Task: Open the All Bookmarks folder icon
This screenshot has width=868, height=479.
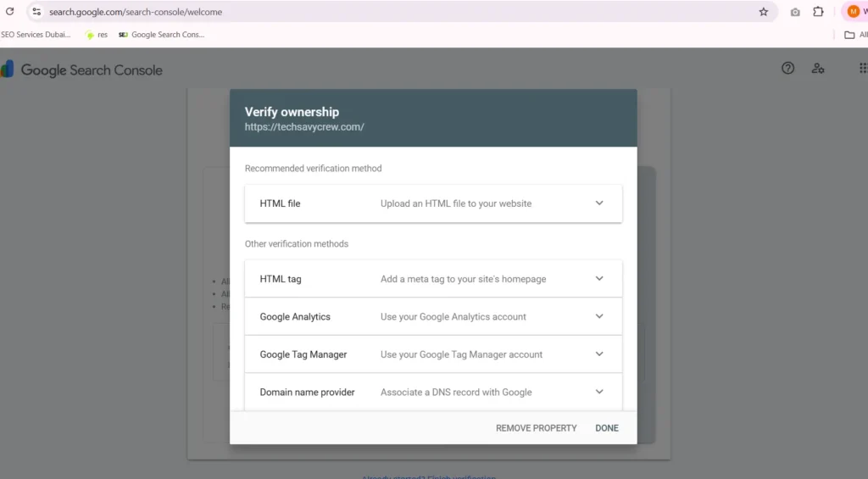Action: (x=849, y=35)
